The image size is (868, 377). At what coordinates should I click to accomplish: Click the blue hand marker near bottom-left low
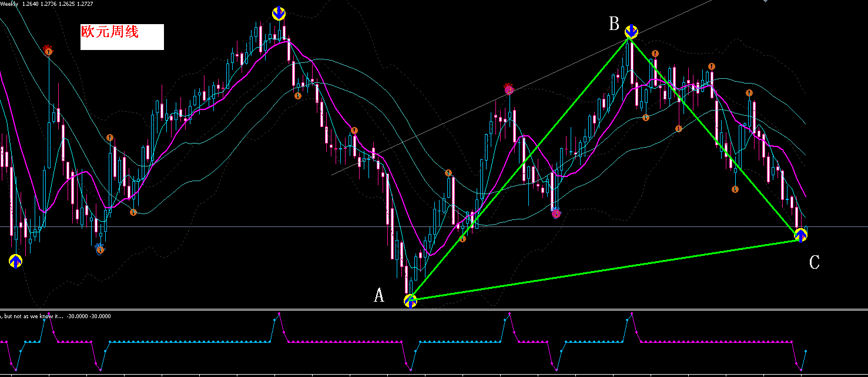coord(100,249)
